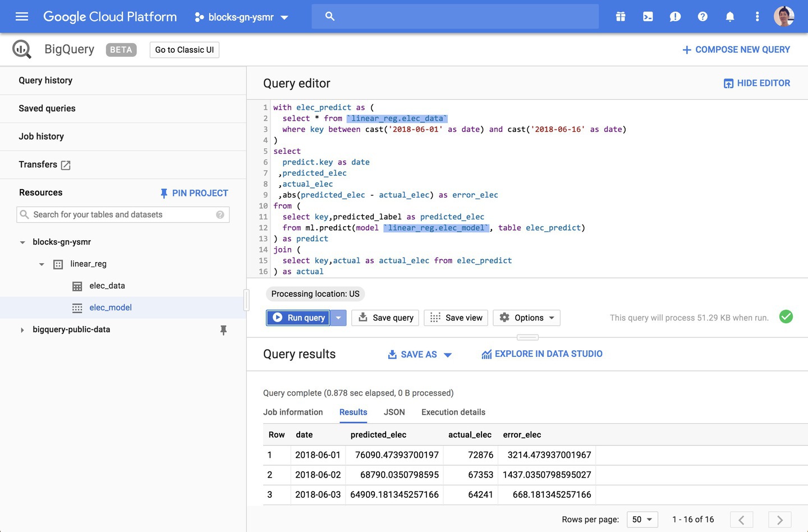Click PIN PROJECT
The height and width of the screenshot is (532, 808).
click(x=194, y=193)
